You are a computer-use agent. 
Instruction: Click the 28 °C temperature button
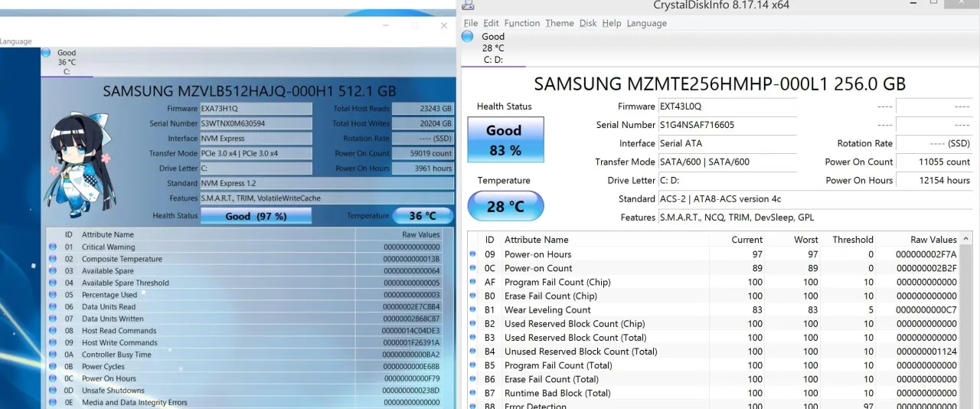pos(505,206)
